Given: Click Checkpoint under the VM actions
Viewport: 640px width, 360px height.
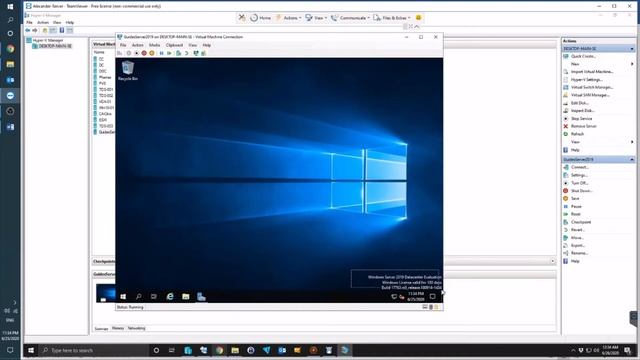Looking at the screenshot, I should click(581, 222).
